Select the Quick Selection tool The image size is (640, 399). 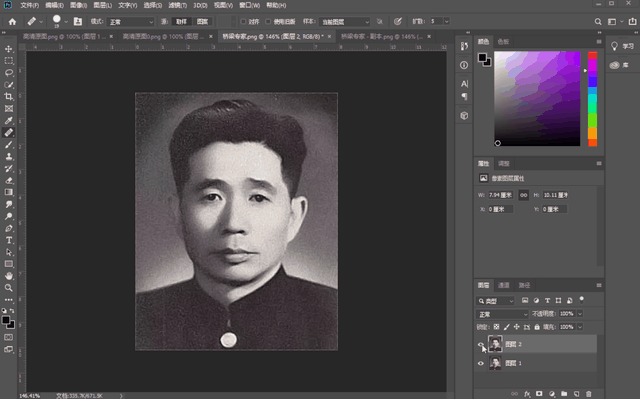pos(9,85)
